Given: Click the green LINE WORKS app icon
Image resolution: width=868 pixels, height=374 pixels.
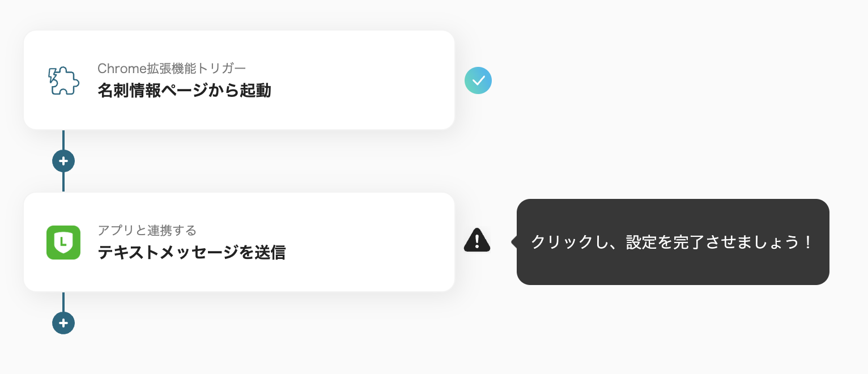Looking at the screenshot, I should (x=63, y=243).
